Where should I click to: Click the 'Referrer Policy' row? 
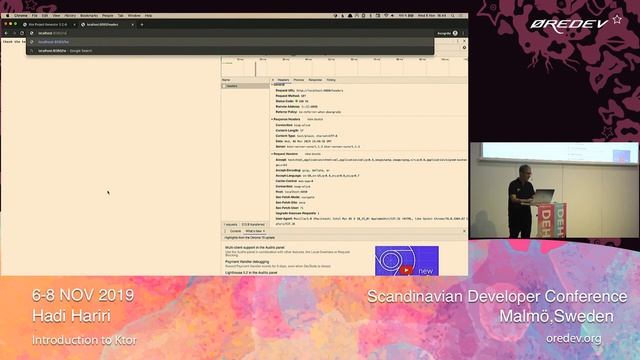[308, 112]
